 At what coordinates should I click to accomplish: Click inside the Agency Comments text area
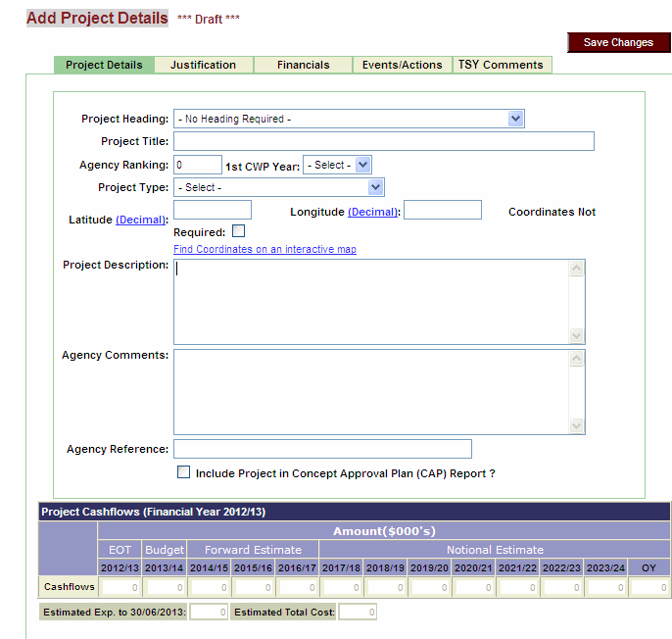tap(371, 391)
